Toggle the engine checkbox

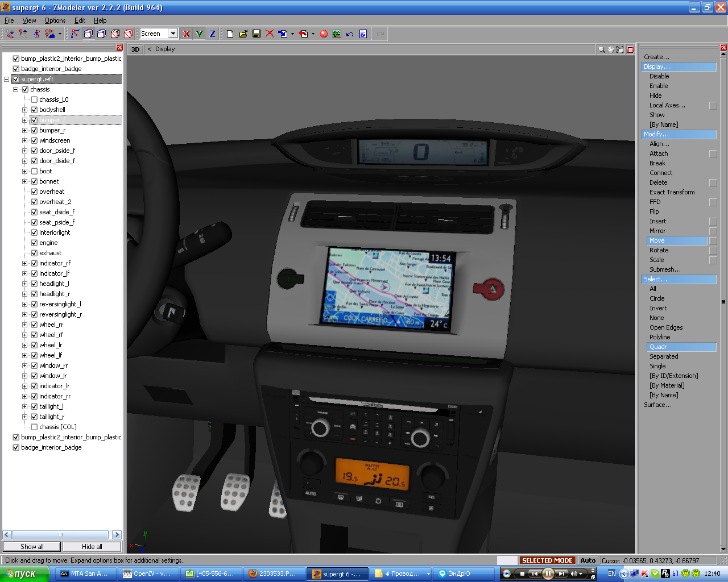[34, 243]
